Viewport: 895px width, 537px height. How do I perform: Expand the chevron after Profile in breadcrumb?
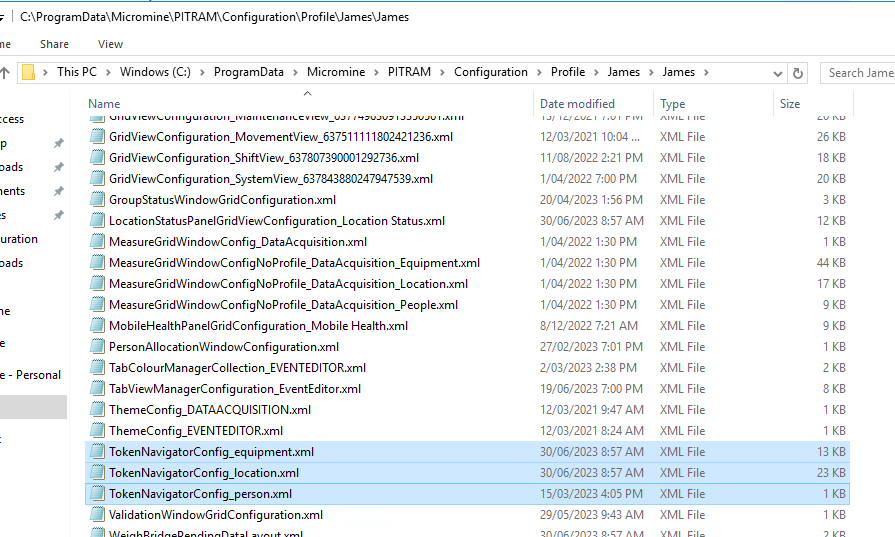click(595, 73)
